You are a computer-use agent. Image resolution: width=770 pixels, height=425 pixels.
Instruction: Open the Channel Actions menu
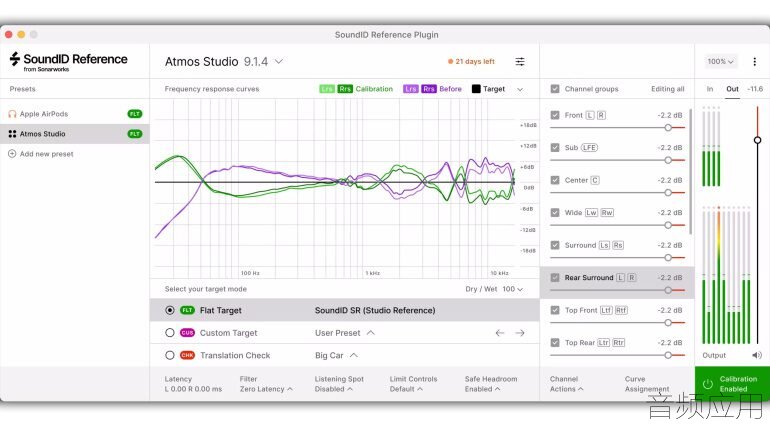click(x=567, y=384)
